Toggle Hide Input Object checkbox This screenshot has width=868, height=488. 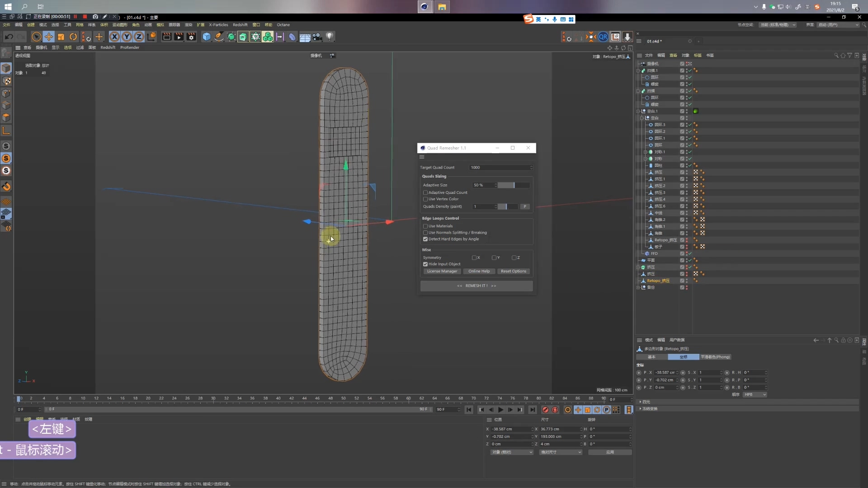[425, 264]
